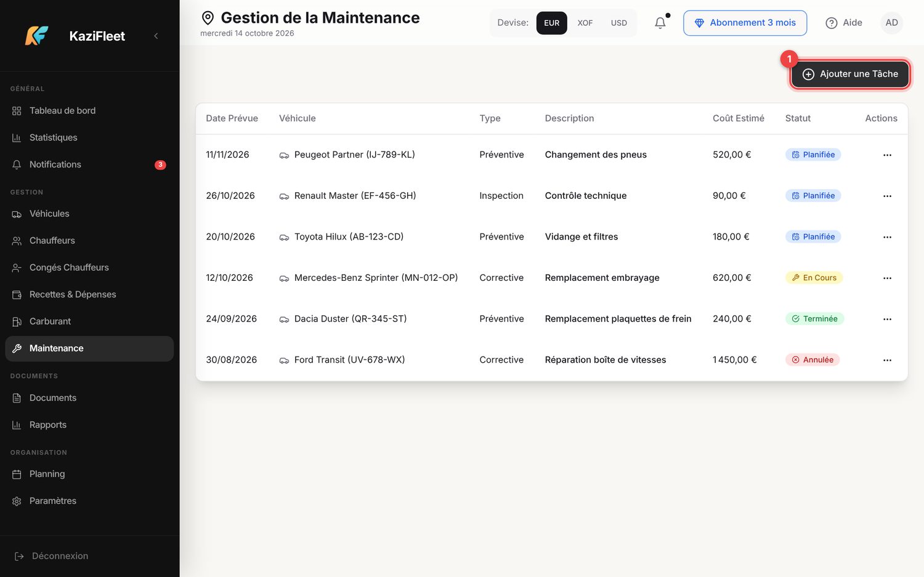Open actions menu for Ford Transit row
This screenshot has width=924, height=577.
click(x=887, y=360)
